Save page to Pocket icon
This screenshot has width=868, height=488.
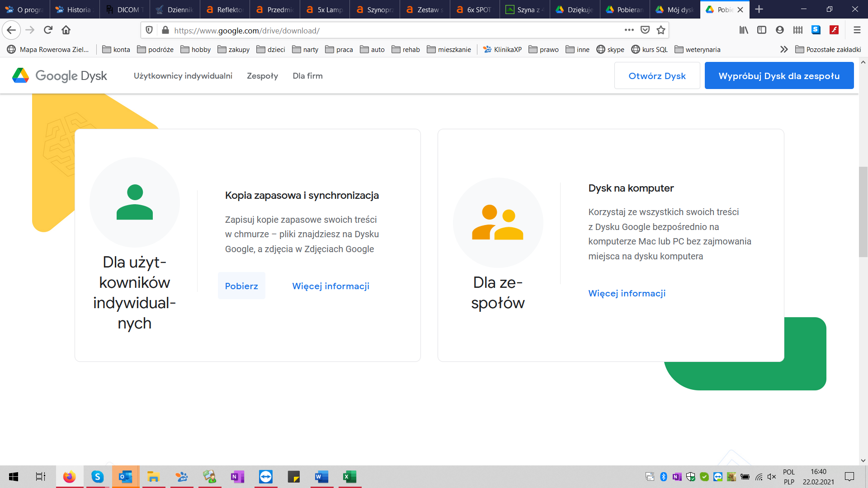[645, 30]
